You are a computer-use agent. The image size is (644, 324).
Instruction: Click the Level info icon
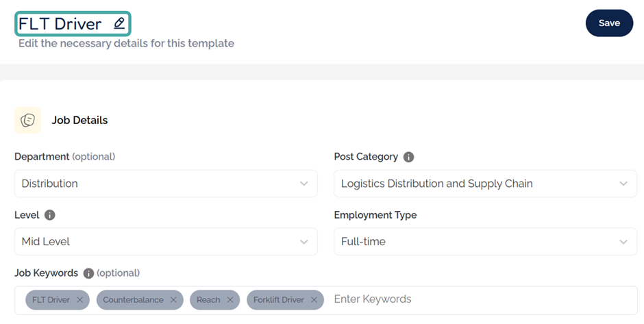click(x=49, y=215)
